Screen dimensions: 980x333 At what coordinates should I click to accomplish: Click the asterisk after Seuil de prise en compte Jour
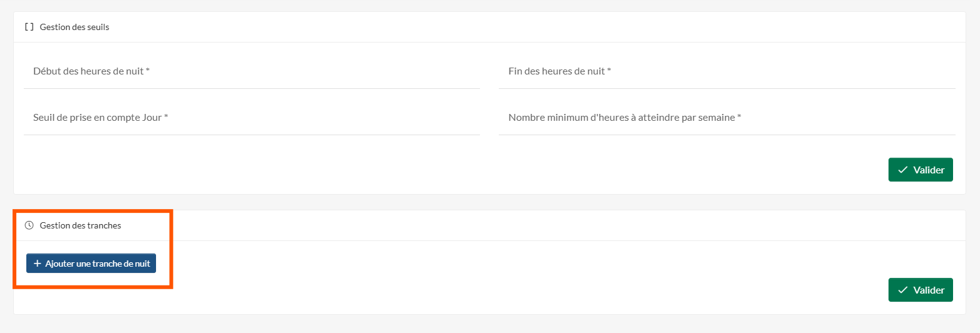[x=166, y=117]
